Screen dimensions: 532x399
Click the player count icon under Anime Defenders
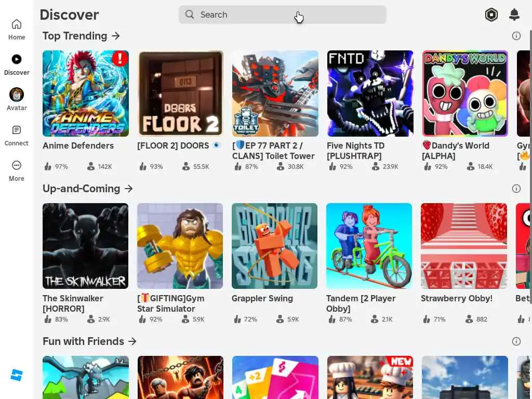(x=91, y=166)
